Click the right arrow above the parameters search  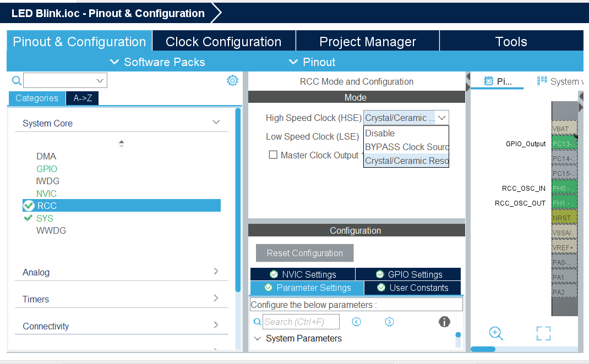(x=389, y=322)
